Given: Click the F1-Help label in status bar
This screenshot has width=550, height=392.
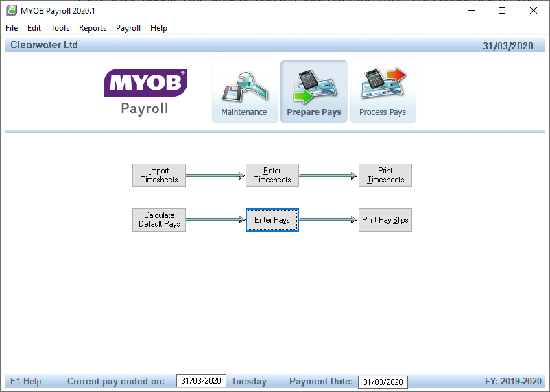Looking at the screenshot, I should (26, 382).
